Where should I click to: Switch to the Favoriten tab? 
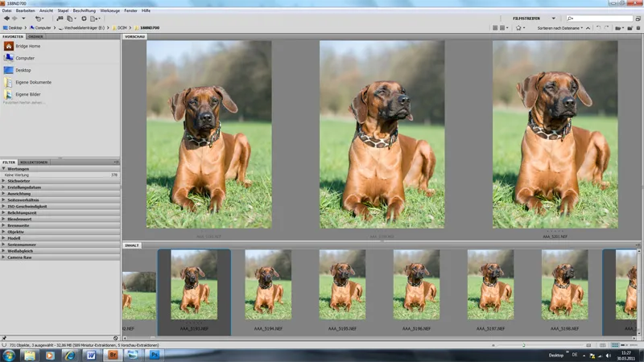point(13,36)
